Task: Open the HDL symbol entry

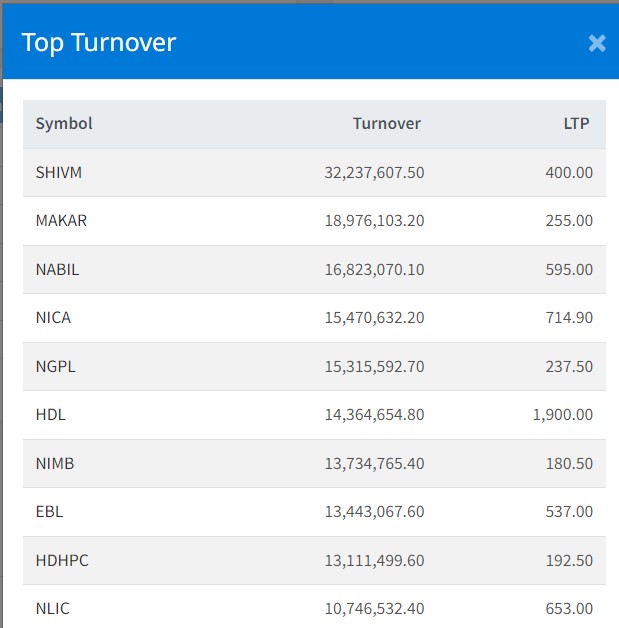Action: click(50, 415)
